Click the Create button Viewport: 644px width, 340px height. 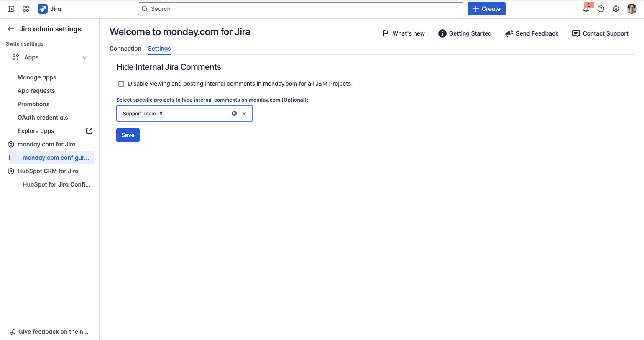point(486,9)
